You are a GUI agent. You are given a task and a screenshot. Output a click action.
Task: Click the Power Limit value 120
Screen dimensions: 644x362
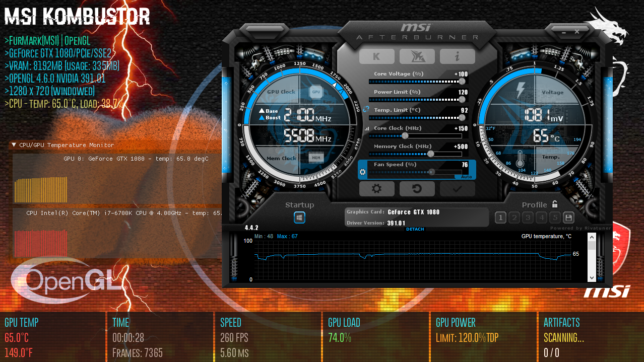click(463, 92)
